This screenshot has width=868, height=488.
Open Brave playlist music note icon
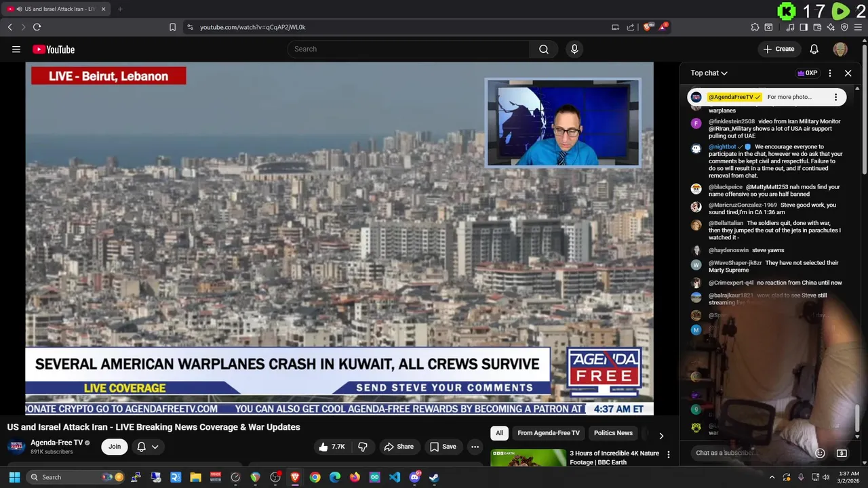[790, 27]
